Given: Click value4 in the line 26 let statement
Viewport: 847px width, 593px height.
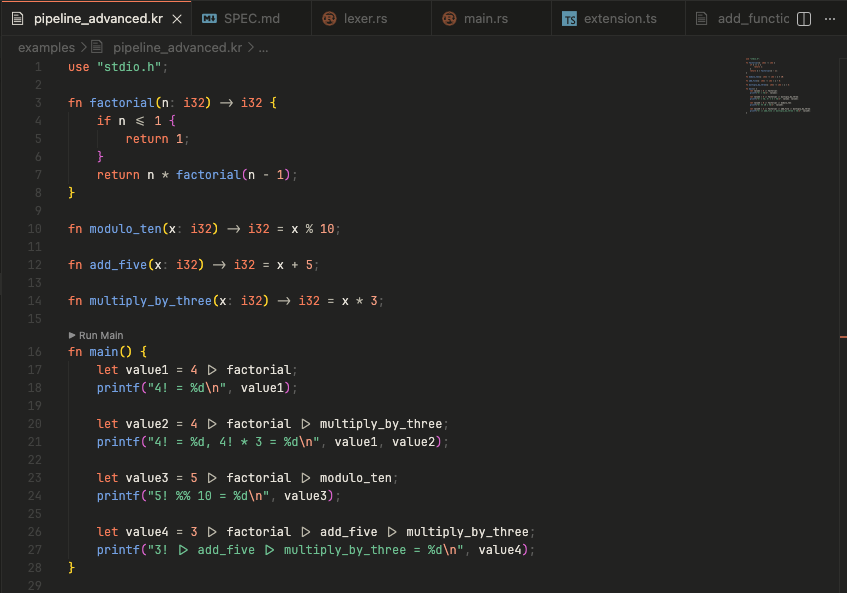Looking at the screenshot, I should (x=147, y=532).
